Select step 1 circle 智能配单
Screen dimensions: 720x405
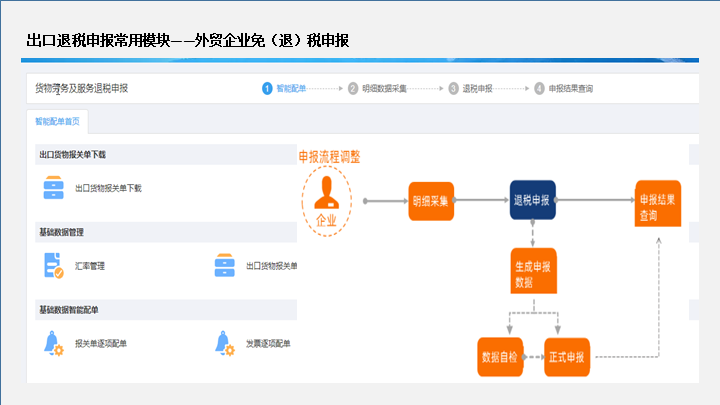coord(267,88)
